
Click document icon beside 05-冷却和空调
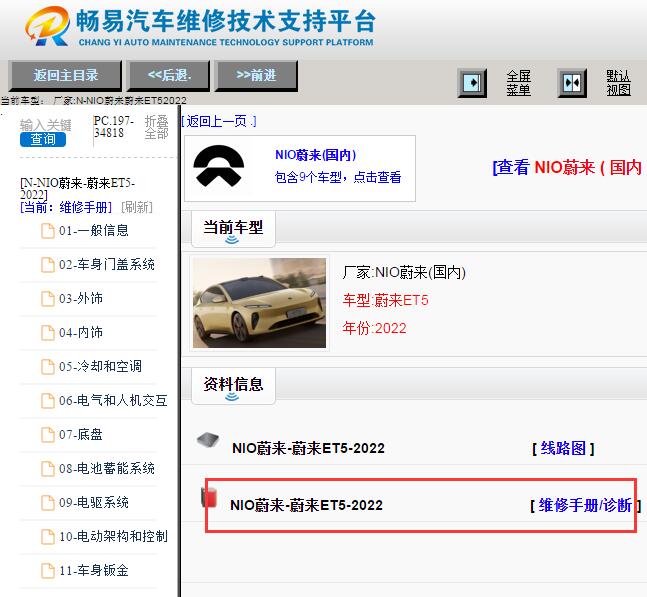(47, 366)
